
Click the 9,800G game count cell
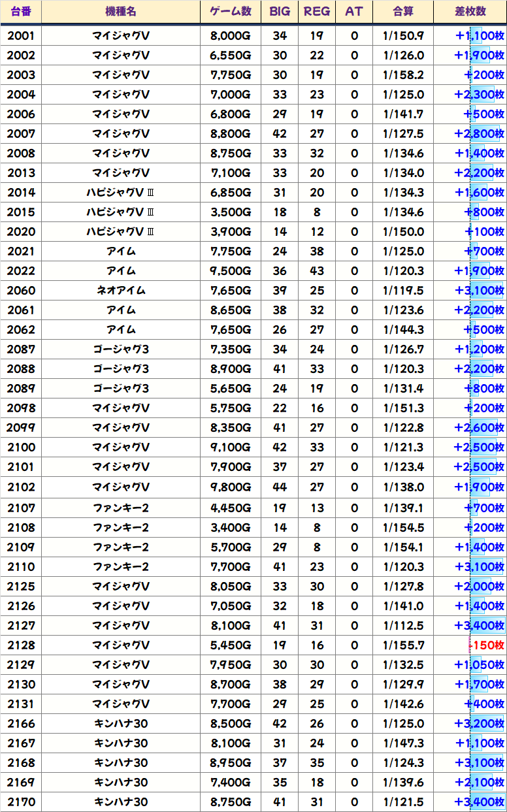point(231,487)
